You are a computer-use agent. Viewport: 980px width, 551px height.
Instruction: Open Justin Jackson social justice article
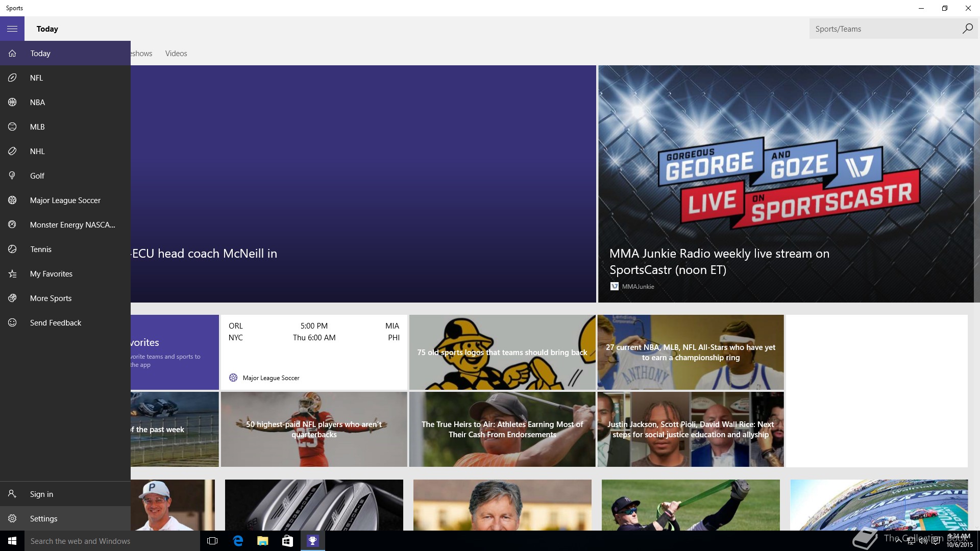pos(691,429)
